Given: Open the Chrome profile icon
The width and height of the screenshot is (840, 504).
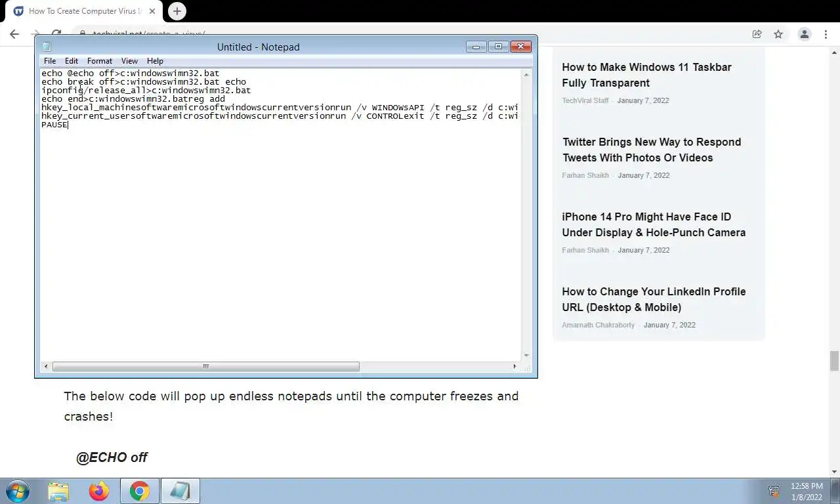Looking at the screenshot, I should coord(804,34).
